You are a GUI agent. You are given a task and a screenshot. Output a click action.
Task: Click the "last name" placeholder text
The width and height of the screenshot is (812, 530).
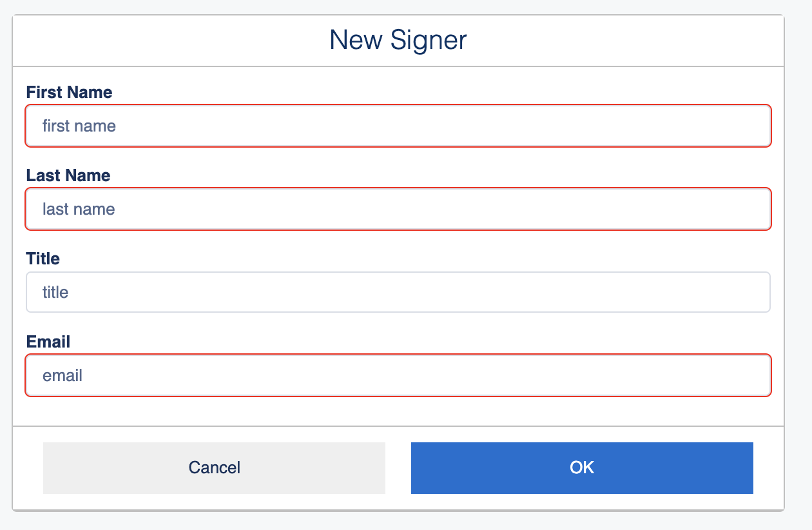[x=79, y=209]
